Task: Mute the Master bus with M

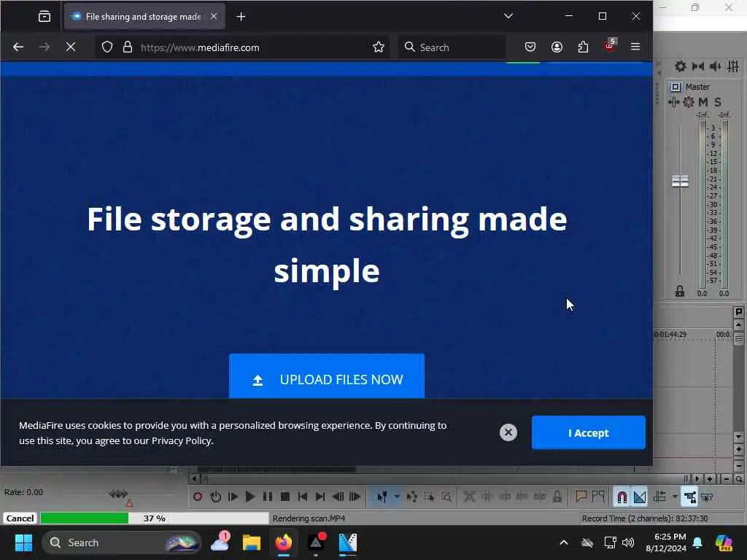Action: pos(703,102)
